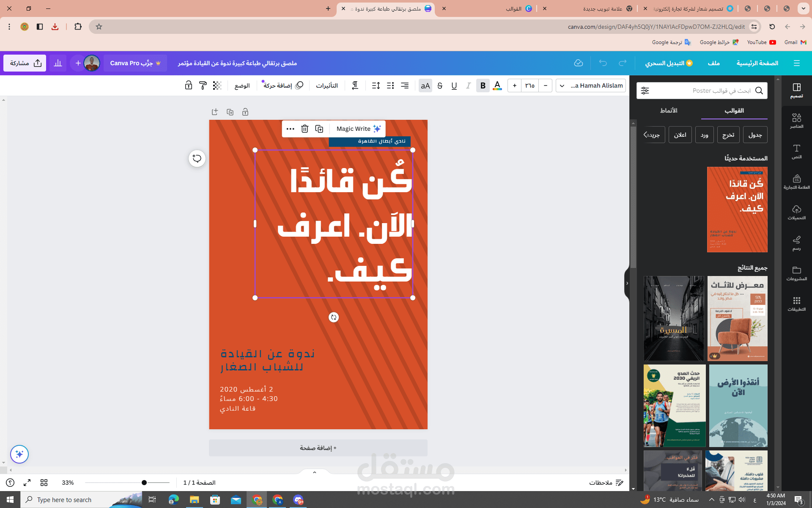Open the hamburger main menu icon
Image resolution: width=812 pixels, height=508 pixels.
(797, 63)
